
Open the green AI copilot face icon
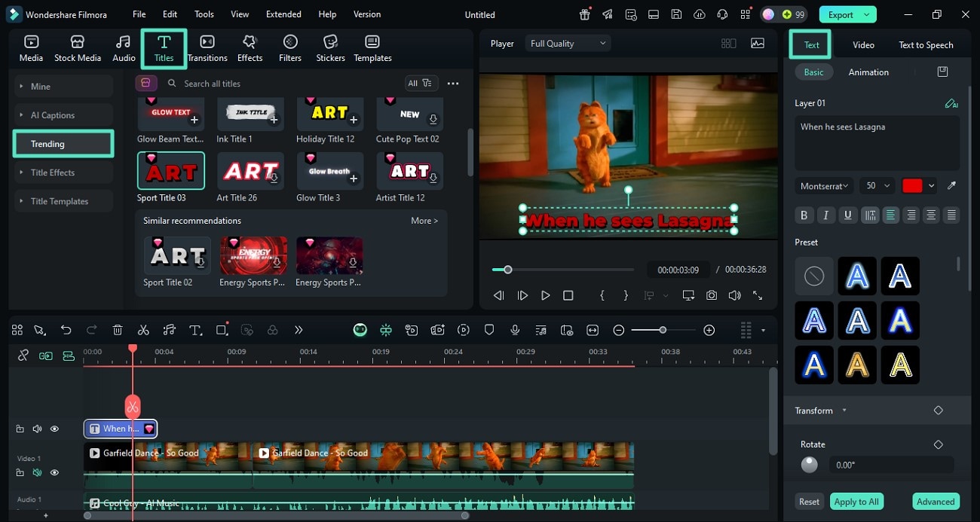point(360,330)
